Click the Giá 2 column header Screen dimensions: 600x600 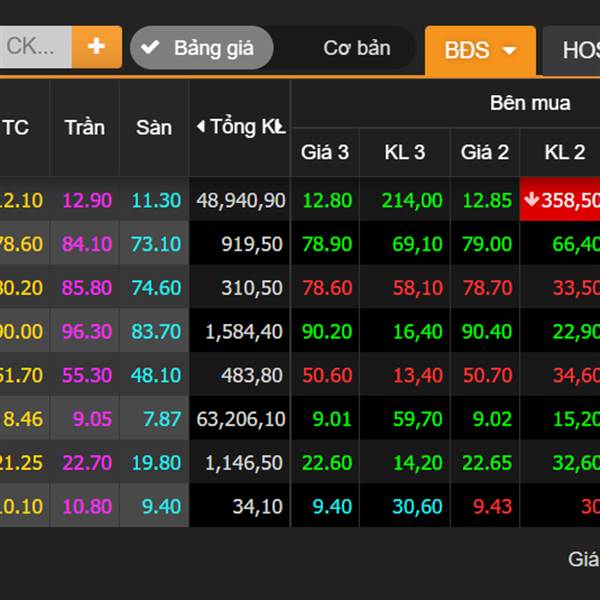(485, 152)
